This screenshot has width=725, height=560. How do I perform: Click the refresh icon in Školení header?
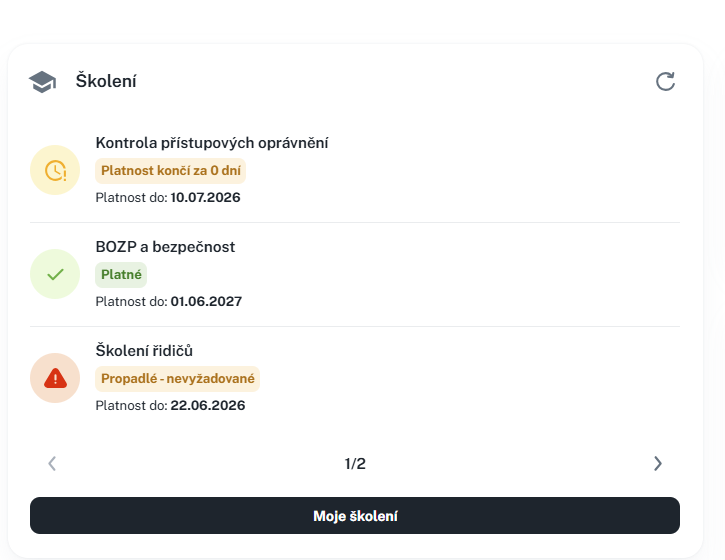click(x=665, y=81)
